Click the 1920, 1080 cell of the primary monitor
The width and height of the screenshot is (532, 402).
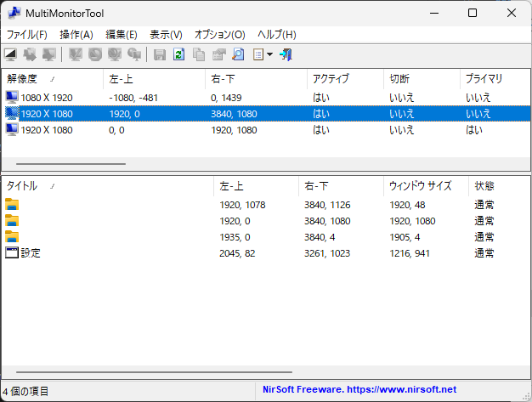234,130
